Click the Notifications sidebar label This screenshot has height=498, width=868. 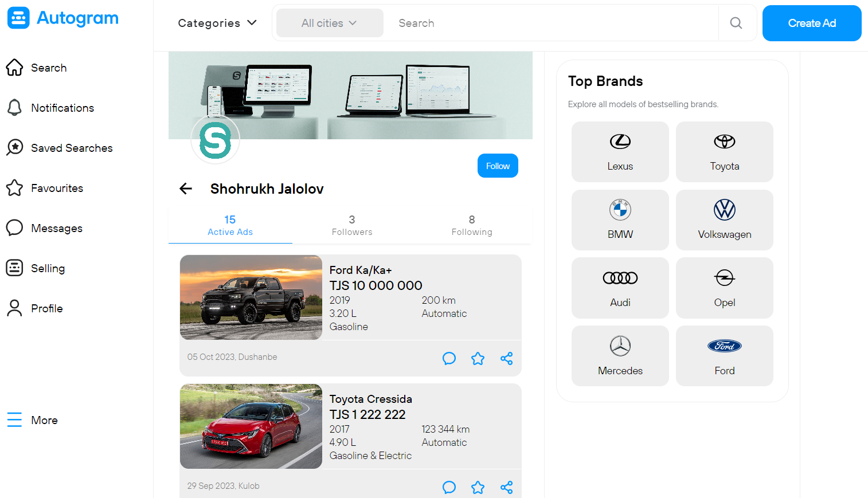pos(62,108)
